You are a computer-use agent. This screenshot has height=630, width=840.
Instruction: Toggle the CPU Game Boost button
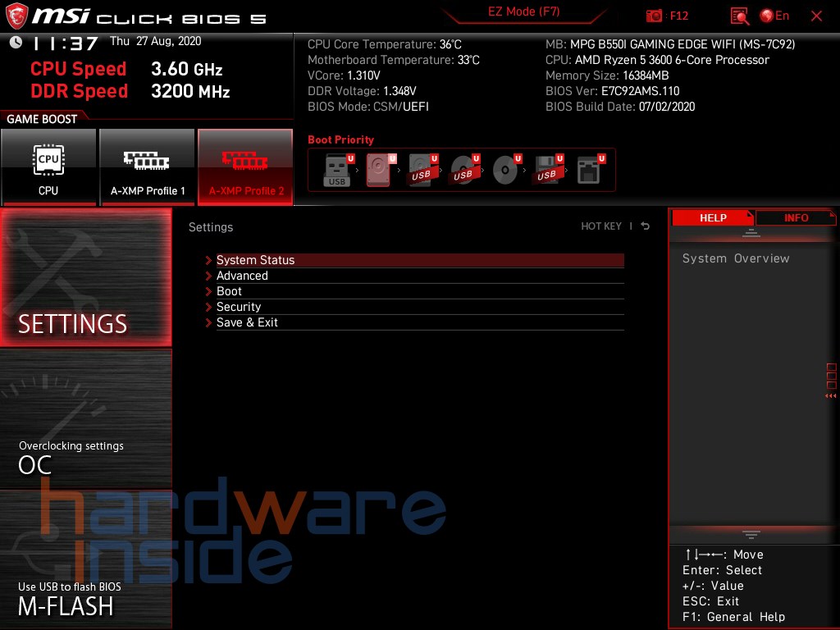click(48, 167)
